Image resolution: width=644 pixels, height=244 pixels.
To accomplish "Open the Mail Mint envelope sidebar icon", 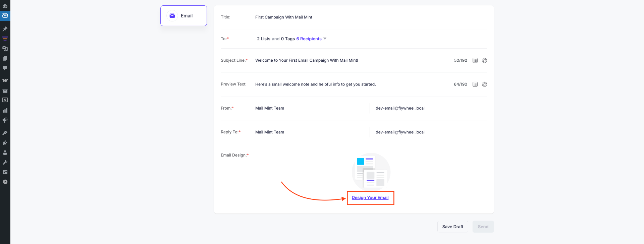I will click(x=5, y=16).
